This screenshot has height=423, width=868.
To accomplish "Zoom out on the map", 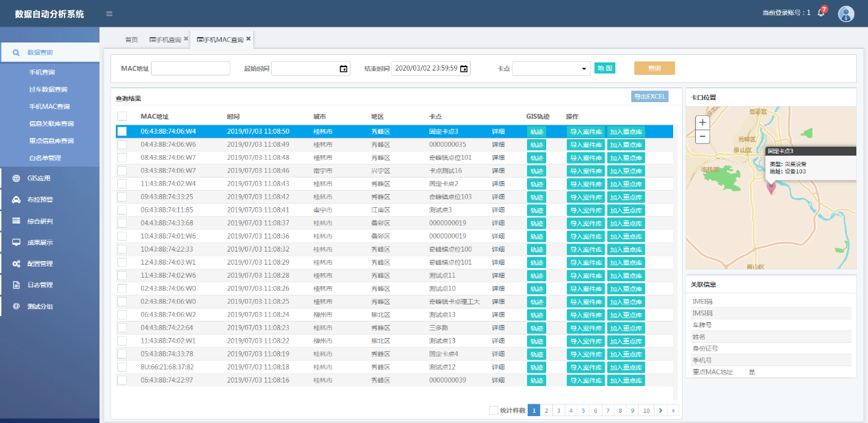I will click(702, 136).
